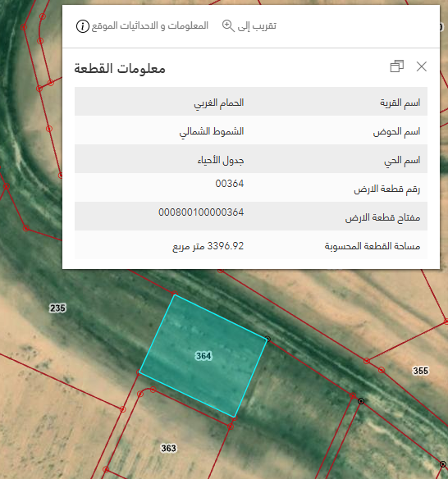The image size is (448, 479).
Task: Click the مفتاح قطعة الارض field label
Action: point(382,218)
